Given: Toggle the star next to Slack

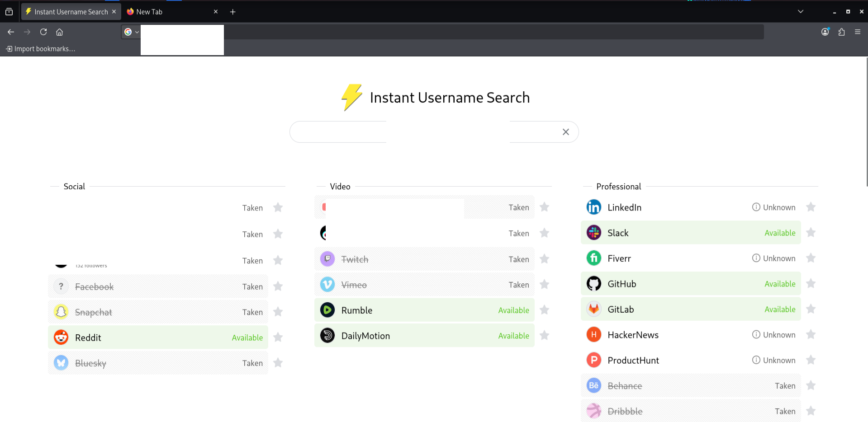Looking at the screenshot, I should click(x=811, y=232).
